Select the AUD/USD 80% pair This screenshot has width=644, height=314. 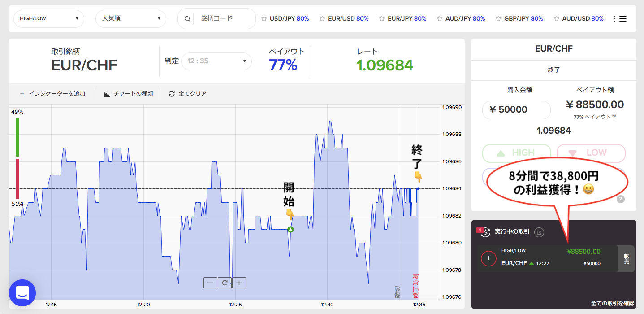583,19
